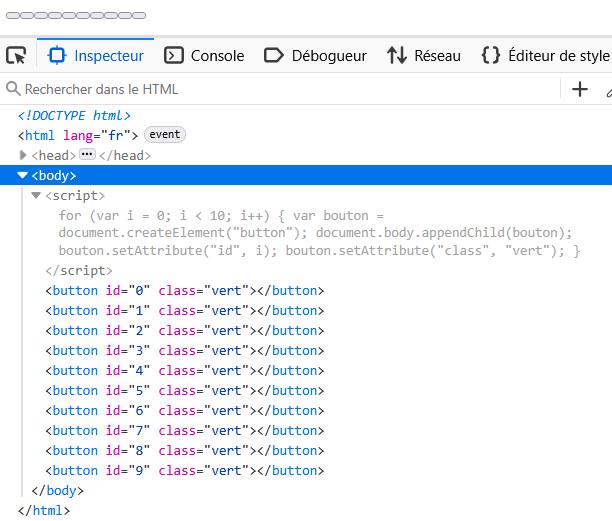Select the html lang="fr" node

pos(78,135)
